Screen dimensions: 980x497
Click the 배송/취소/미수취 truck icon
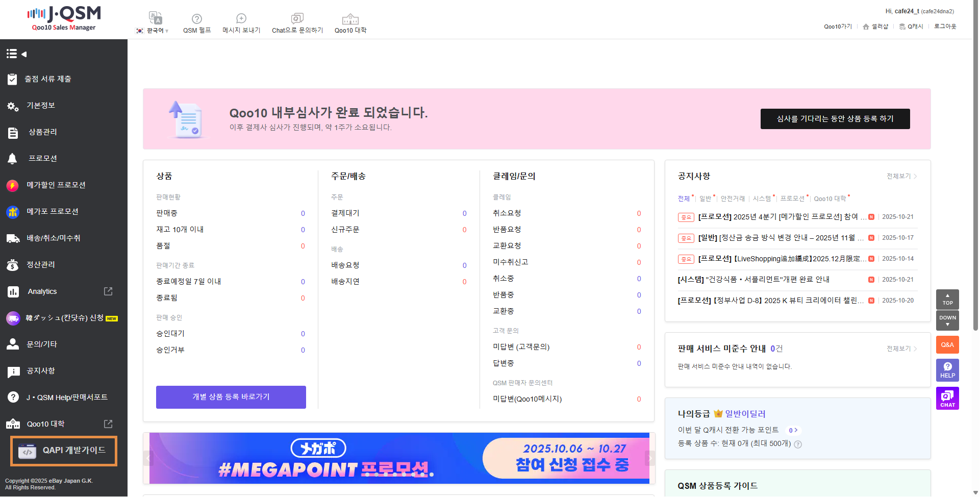(13, 238)
